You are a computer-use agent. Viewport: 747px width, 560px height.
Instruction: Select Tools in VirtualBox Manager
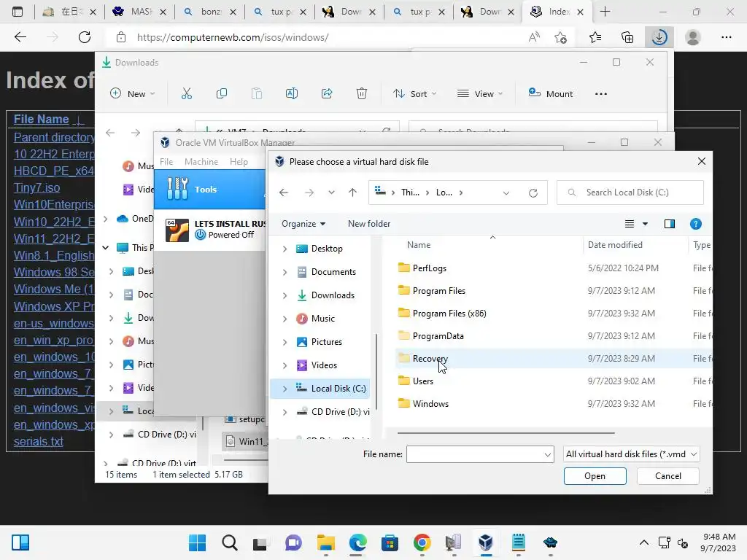coord(209,189)
